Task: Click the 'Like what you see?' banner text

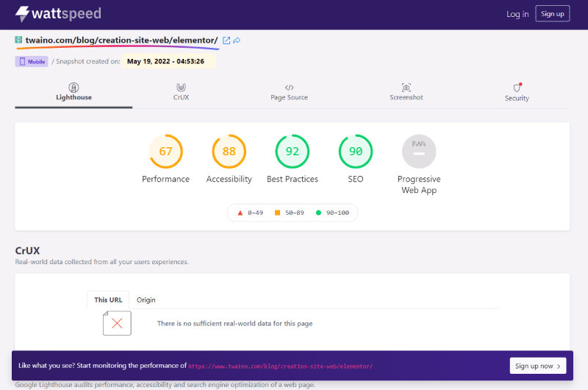Action: point(102,366)
